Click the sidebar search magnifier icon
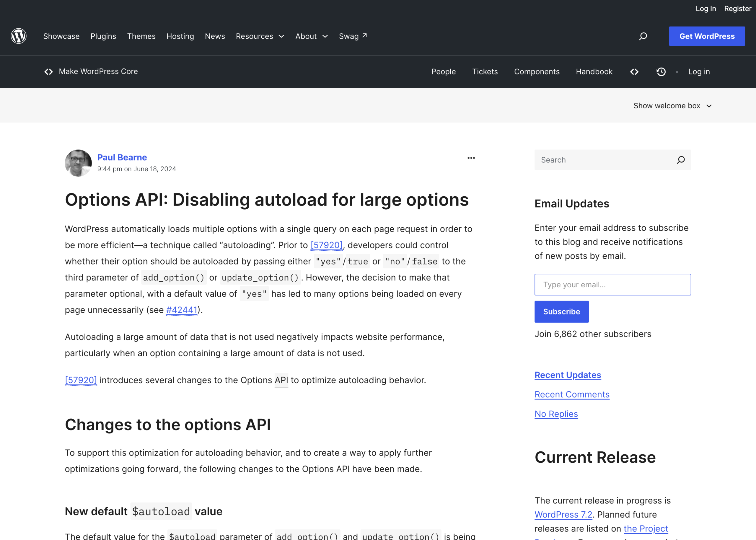Viewport: 756px width, 540px height. tap(681, 160)
